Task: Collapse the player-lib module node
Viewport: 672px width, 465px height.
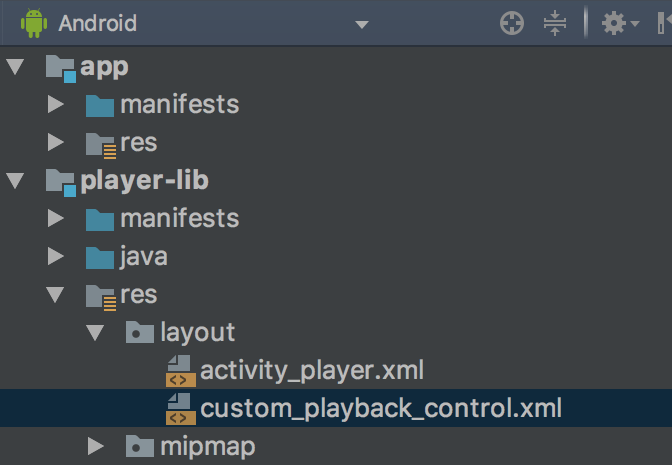Action: [15, 180]
